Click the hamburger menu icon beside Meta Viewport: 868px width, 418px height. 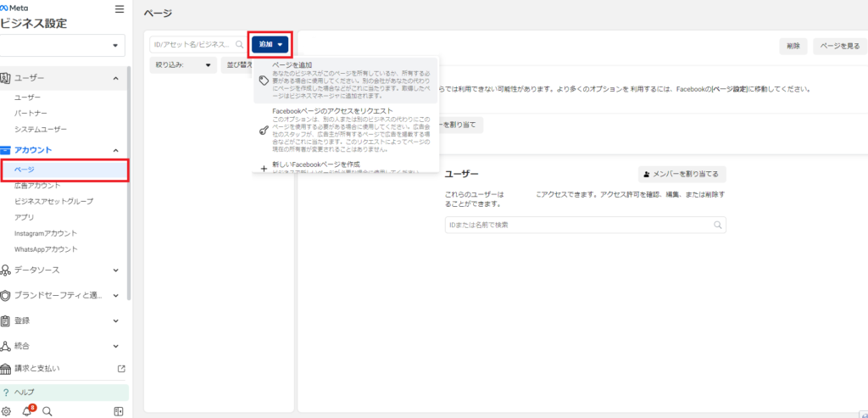pos(119,9)
